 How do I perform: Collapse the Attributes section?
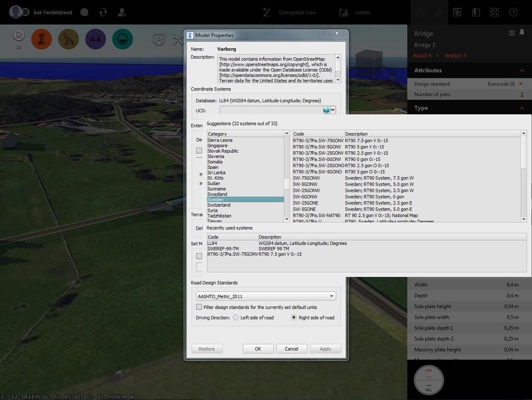[x=522, y=71]
